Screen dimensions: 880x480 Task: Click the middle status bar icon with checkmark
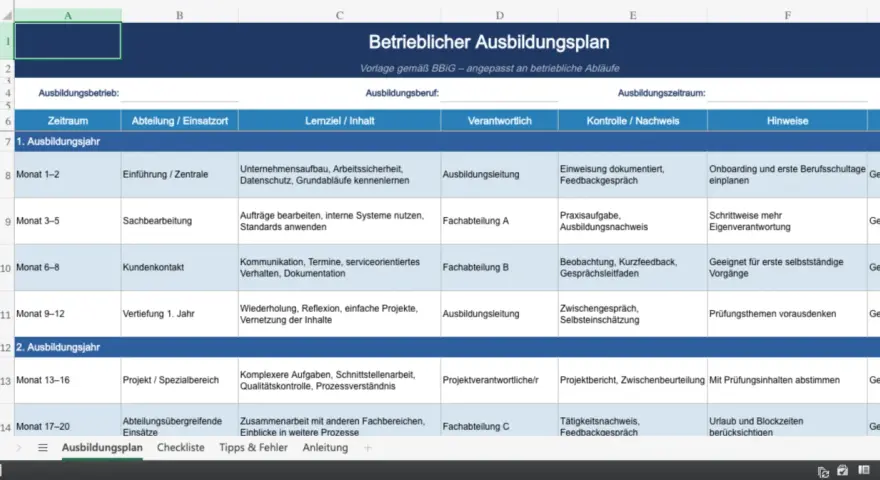(842, 470)
